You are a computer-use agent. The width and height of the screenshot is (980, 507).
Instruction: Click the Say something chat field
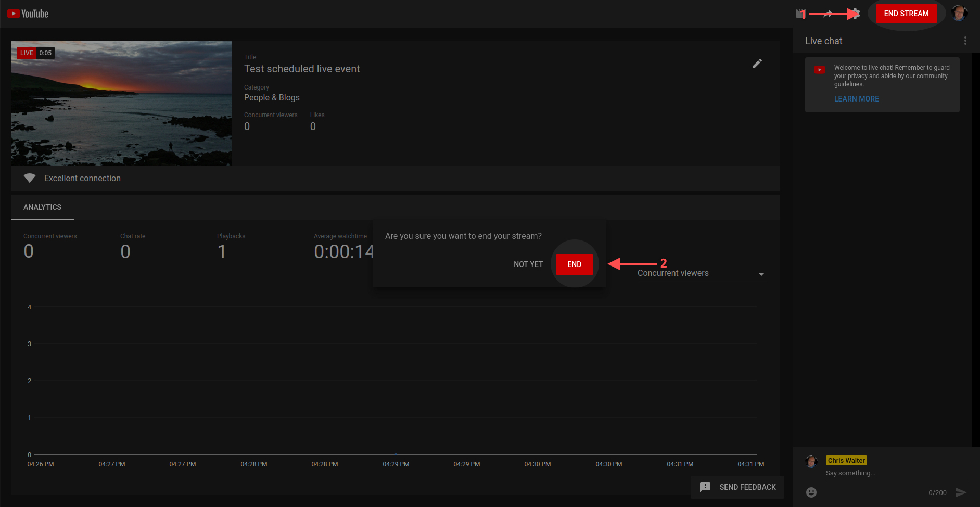895,473
